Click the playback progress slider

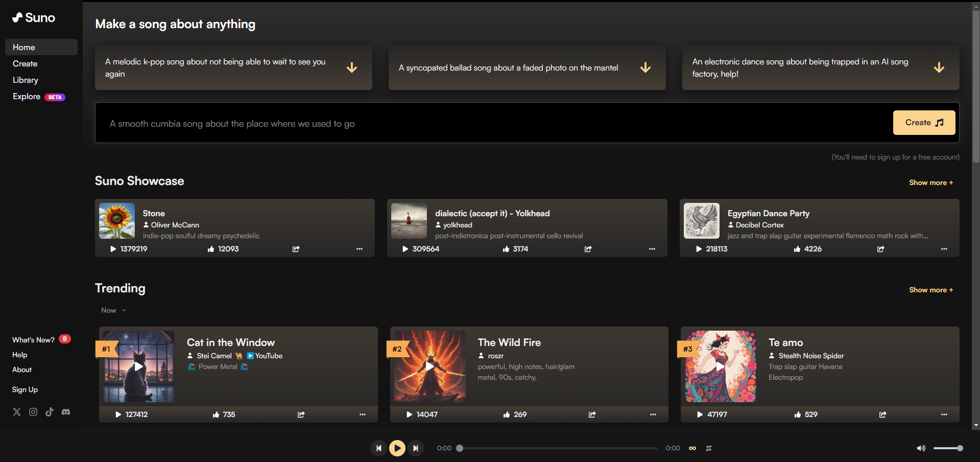point(559,448)
